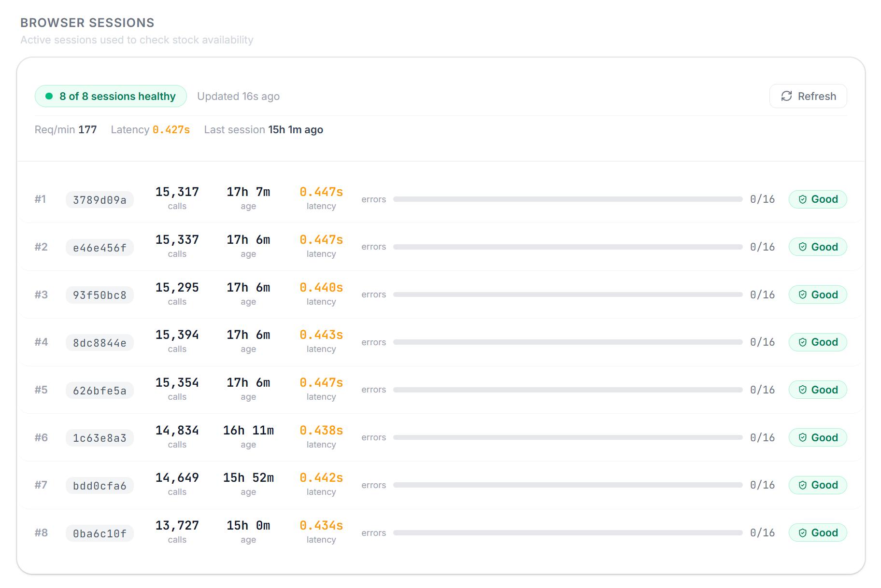Click the 15,337 calls value
Viewport: 881px width, 588px height.
coord(177,240)
